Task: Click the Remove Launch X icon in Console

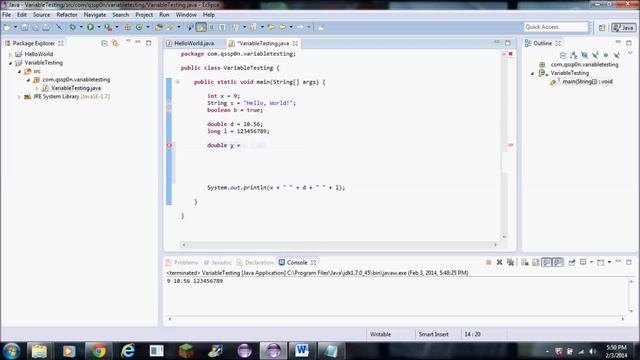Action: click(x=499, y=262)
